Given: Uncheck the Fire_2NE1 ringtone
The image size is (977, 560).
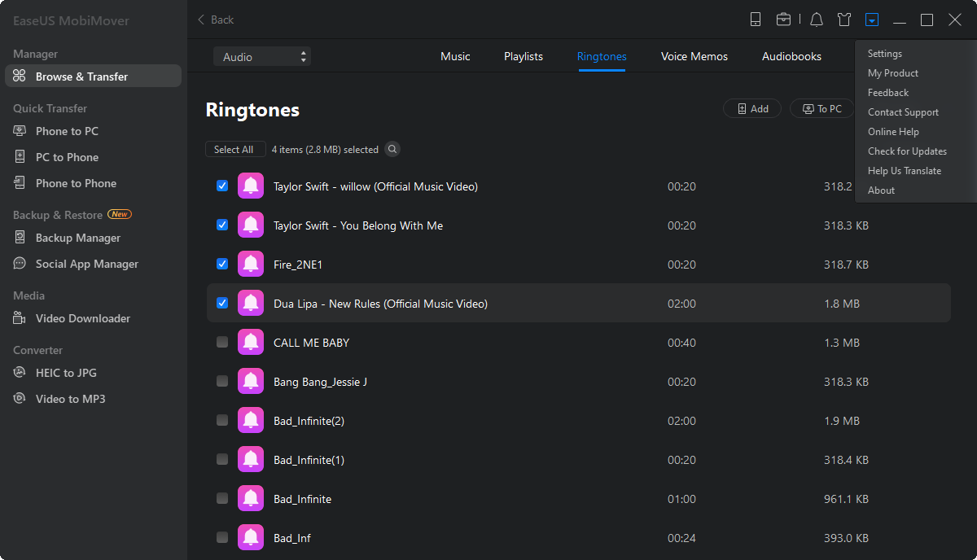Looking at the screenshot, I should pyautogui.click(x=221, y=264).
